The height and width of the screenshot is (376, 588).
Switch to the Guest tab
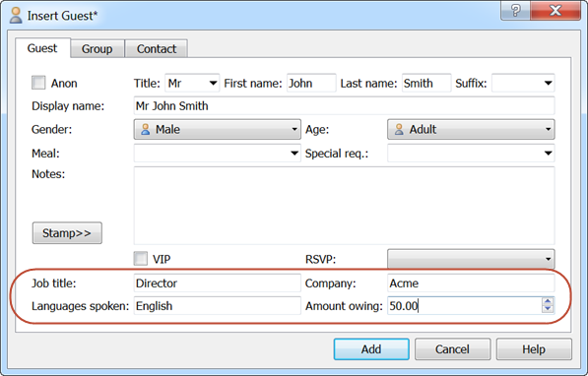pos(42,48)
